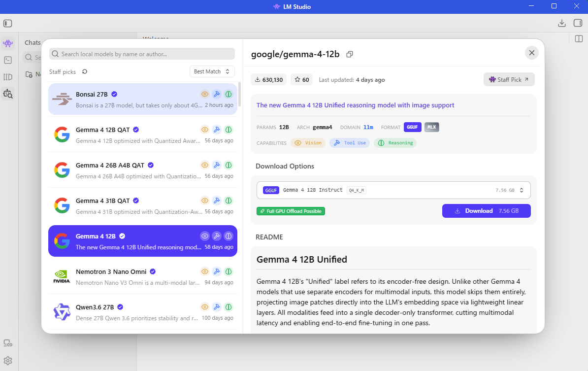Click the Bonsai 27B reasoning icon
This screenshot has height=371, width=588.
click(229, 94)
